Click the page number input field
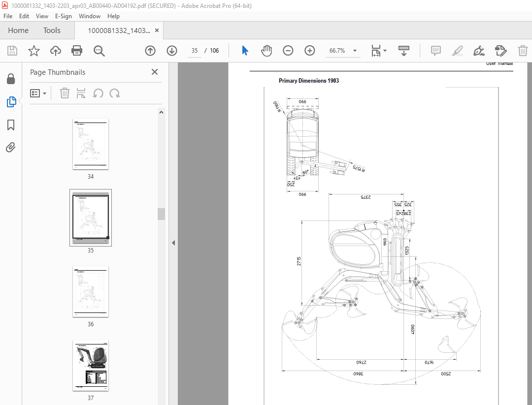The height and width of the screenshot is (405, 532). (195, 51)
